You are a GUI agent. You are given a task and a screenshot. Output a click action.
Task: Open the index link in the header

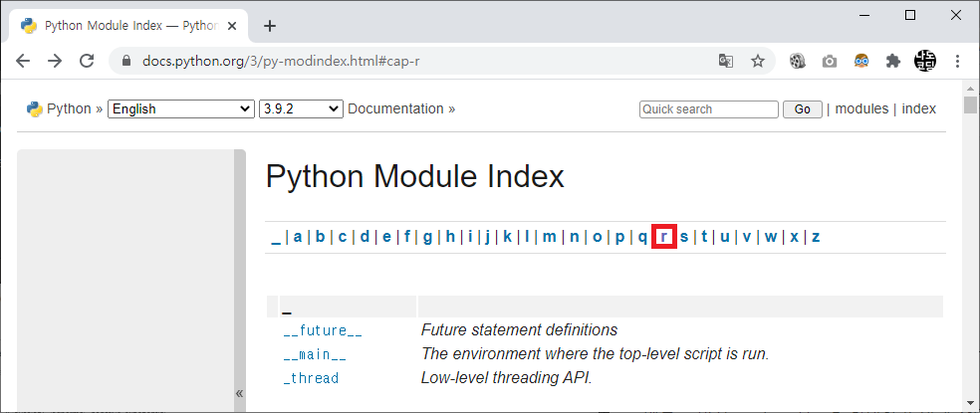pyautogui.click(x=918, y=108)
